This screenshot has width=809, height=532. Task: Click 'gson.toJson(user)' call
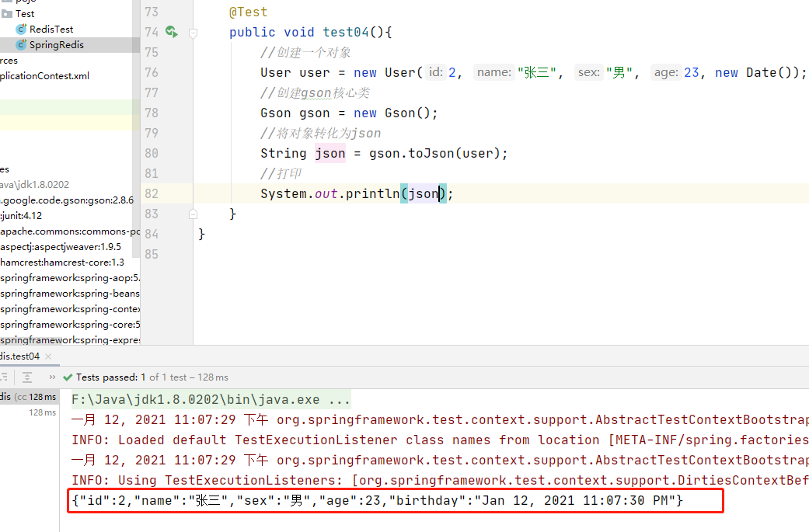pyautogui.click(x=434, y=154)
